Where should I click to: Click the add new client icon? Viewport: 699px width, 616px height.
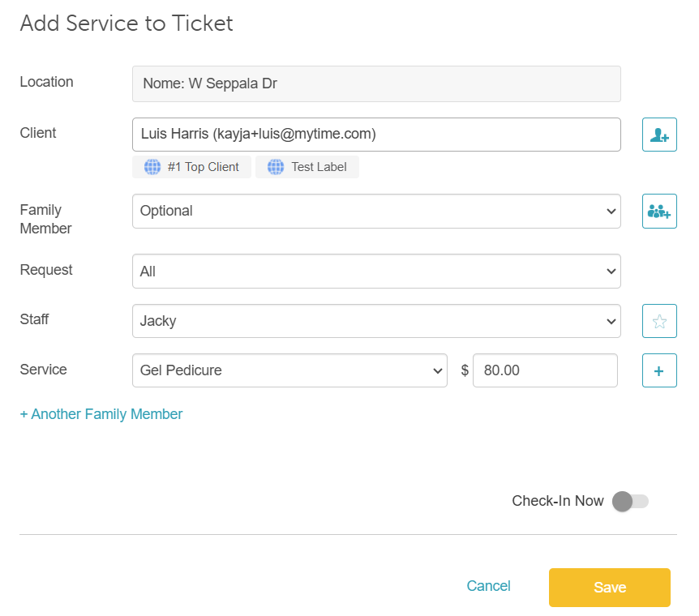659,135
